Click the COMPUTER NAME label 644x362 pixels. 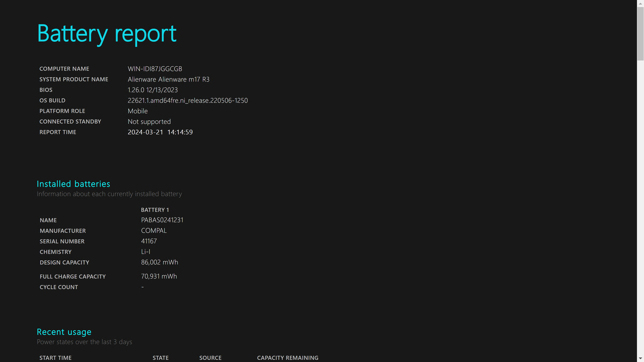64,69
